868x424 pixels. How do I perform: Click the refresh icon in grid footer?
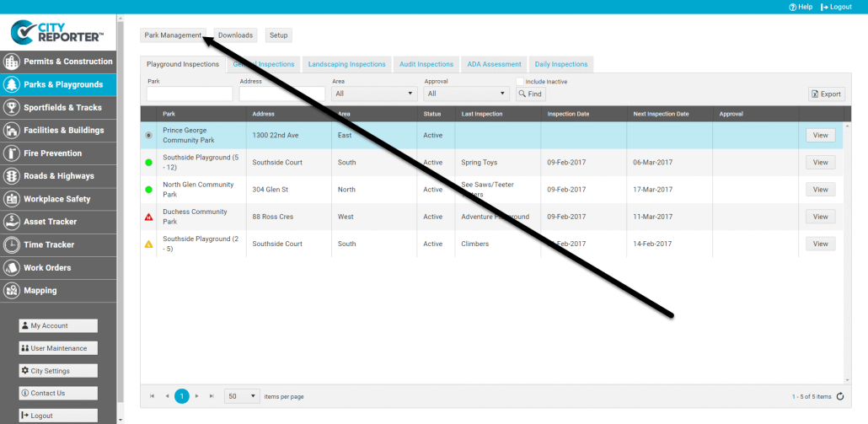(839, 396)
